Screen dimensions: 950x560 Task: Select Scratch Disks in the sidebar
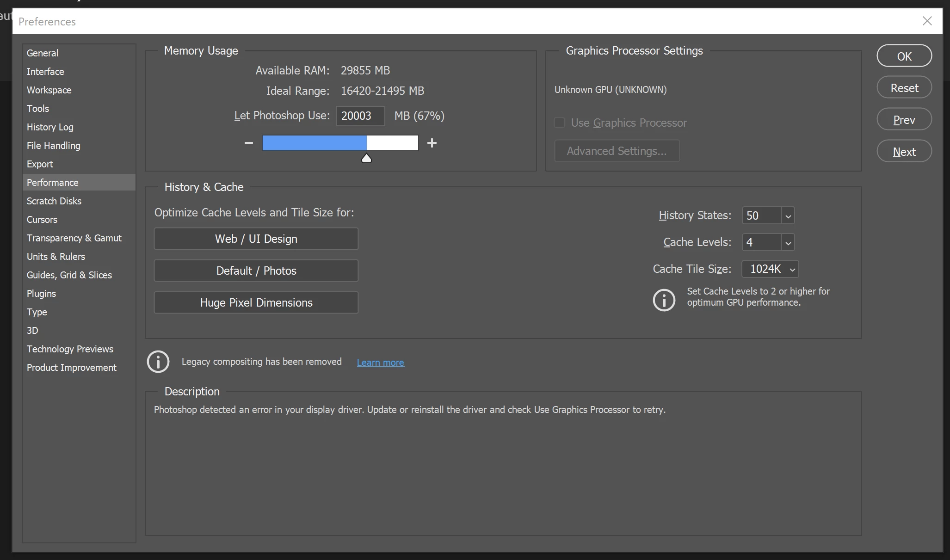tap(54, 201)
